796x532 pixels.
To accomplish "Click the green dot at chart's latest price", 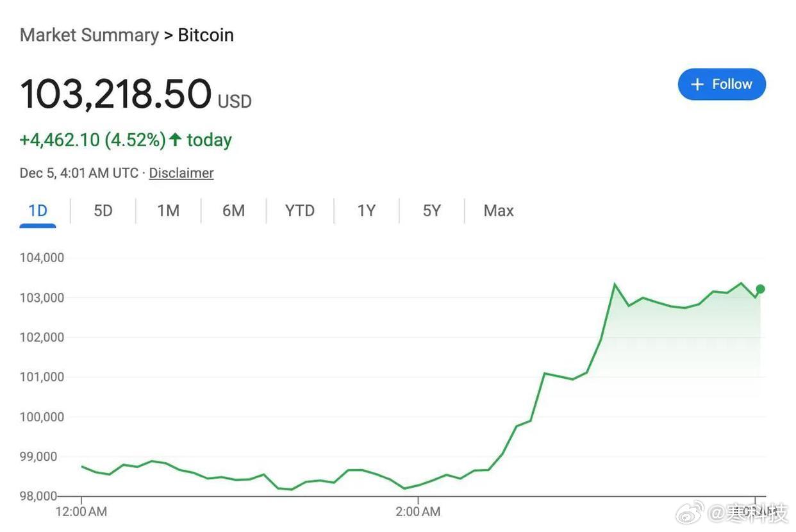I will 760,289.
